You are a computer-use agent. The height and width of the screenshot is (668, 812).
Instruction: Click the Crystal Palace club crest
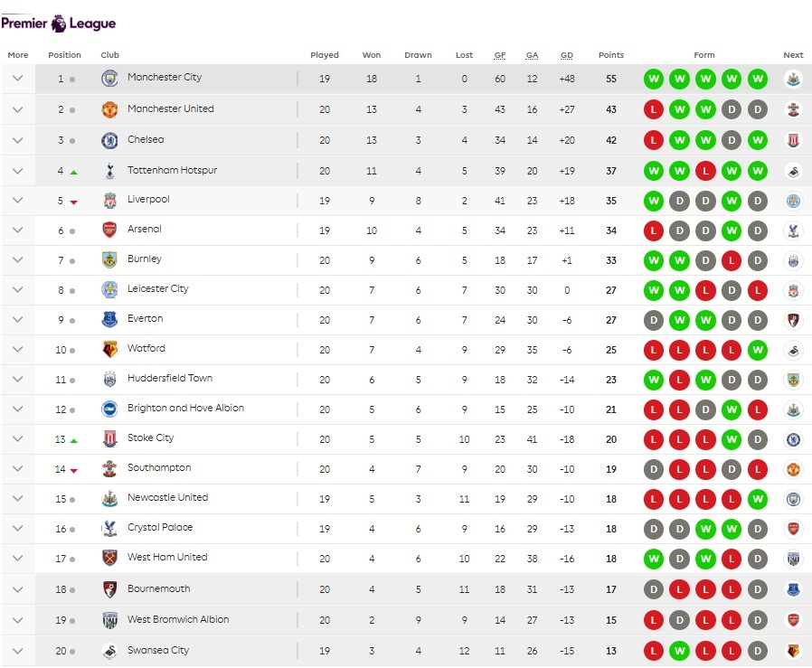pos(109,528)
